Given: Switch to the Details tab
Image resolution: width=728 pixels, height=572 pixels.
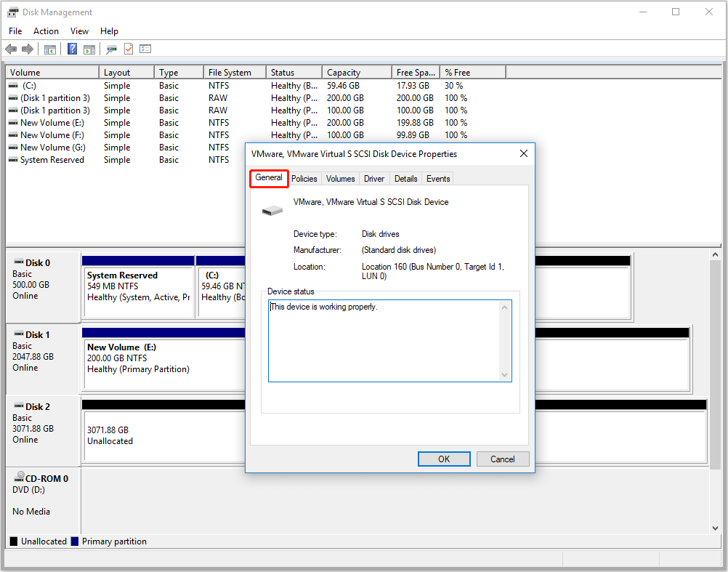Looking at the screenshot, I should pos(406,179).
